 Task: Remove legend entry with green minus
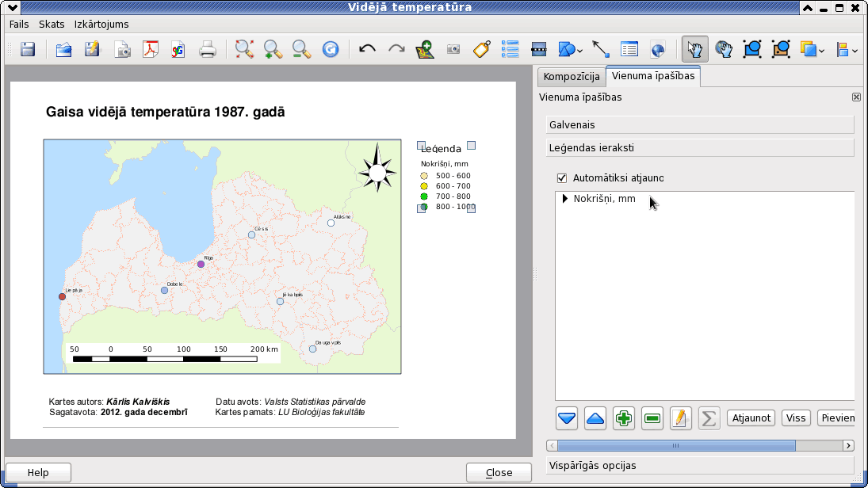[x=652, y=418]
